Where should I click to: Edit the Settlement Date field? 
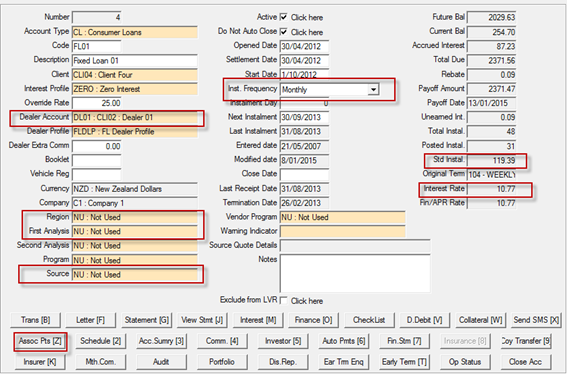(304, 60)
